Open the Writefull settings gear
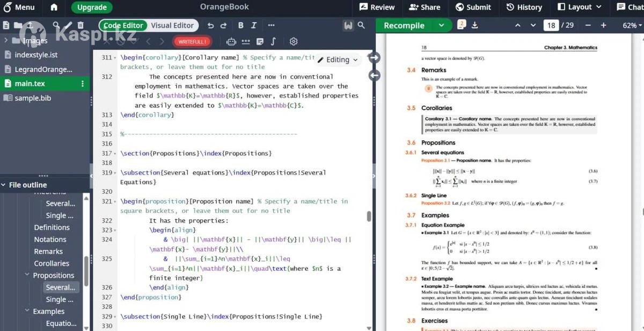This screenshot has height=331, width=644. [x=294, y=41]
